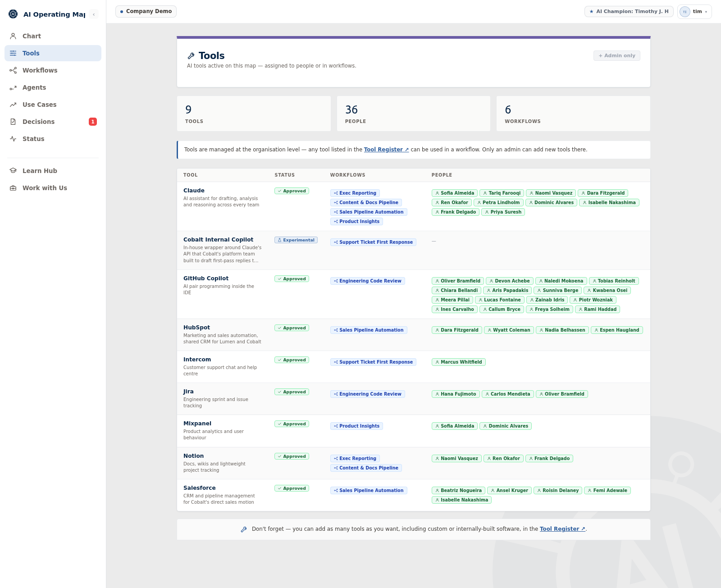The height and width of the screenshot is (588, 721).
Task: Click the tim avatar circle
Action: 685,12
